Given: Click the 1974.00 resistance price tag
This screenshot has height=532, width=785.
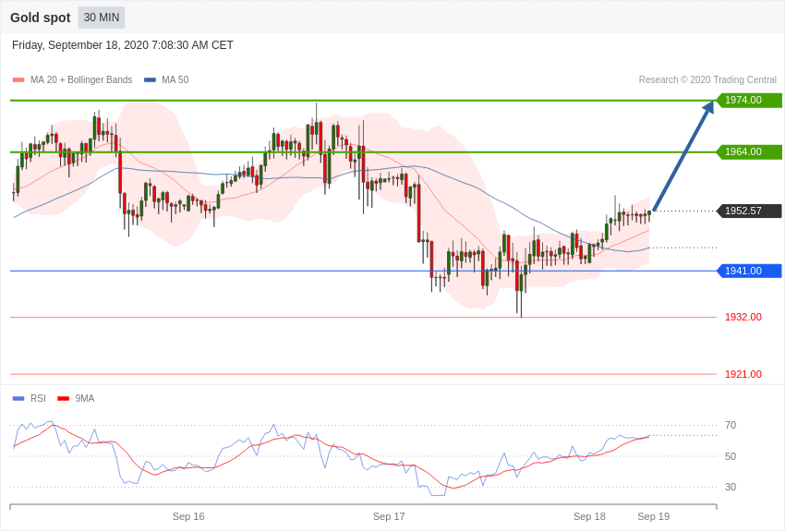Looking at the screenshot, I should (750, 100).
